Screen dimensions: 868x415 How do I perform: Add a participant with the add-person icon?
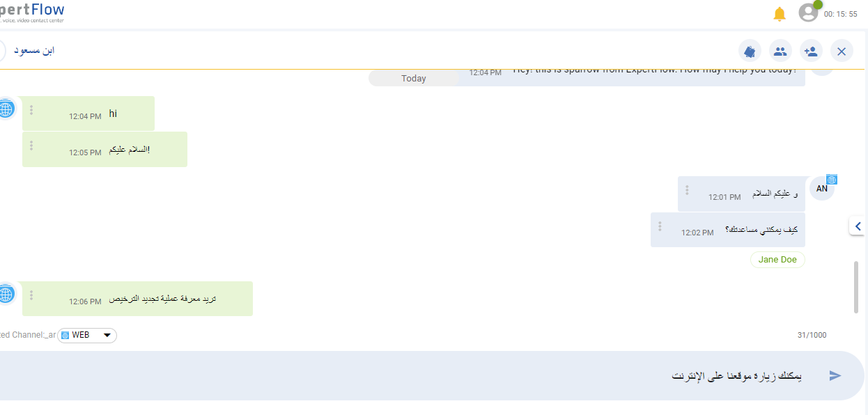(x=811, y=51)
